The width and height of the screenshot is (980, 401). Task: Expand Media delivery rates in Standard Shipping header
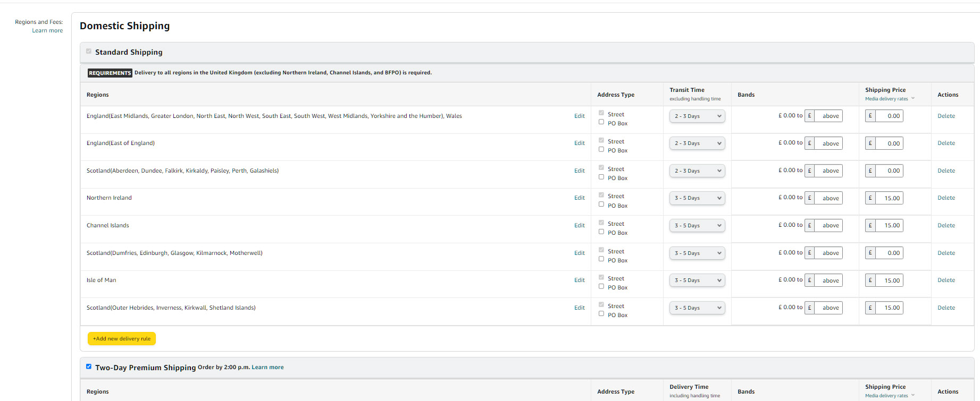tap(889, 99)
